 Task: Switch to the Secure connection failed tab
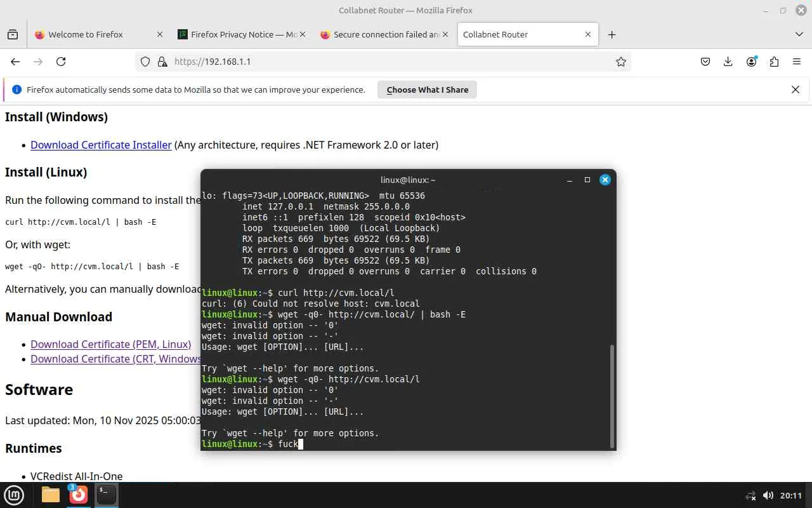(383, 35)
